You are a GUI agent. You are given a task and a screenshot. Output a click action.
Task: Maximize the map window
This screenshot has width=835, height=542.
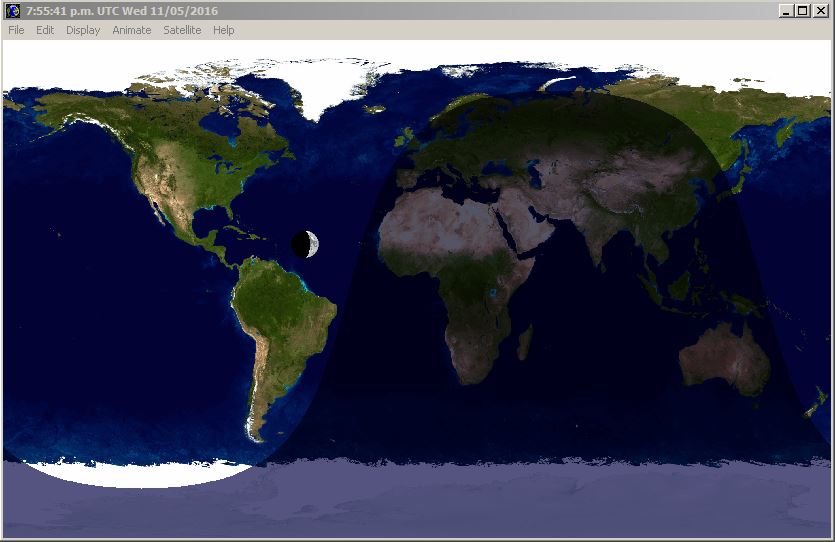(803, 11)
